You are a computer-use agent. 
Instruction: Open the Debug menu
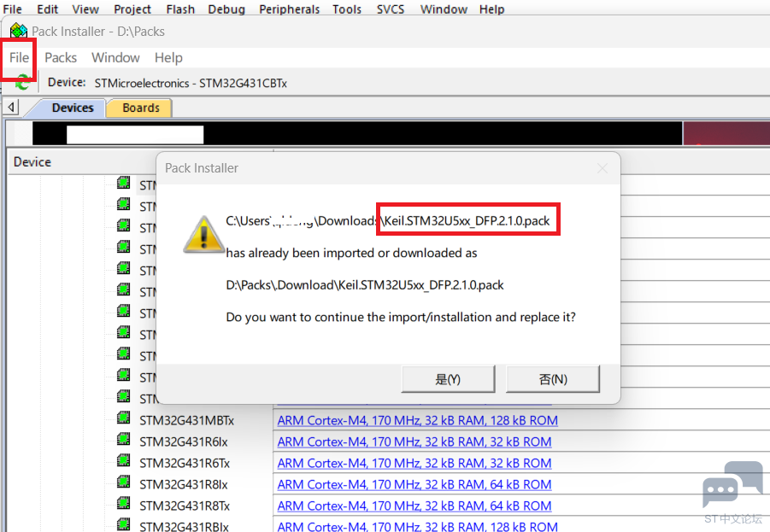click(226, 9)
